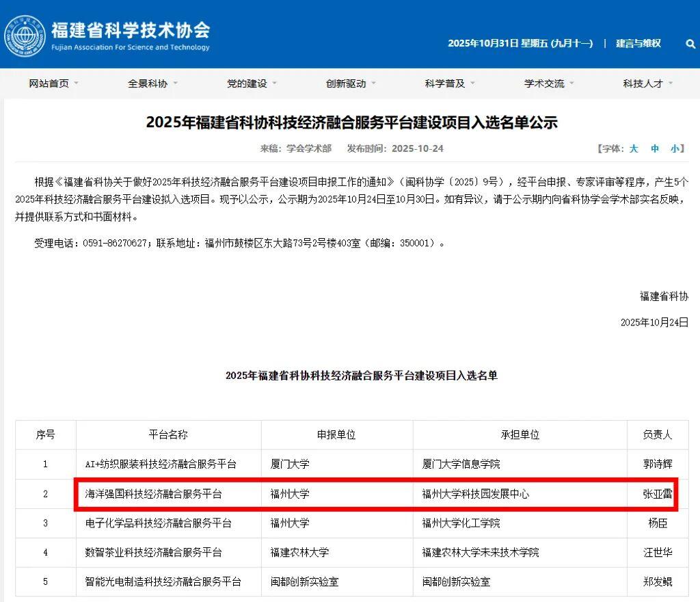Click the Fujian Association logo emblem

click(25, 36)
